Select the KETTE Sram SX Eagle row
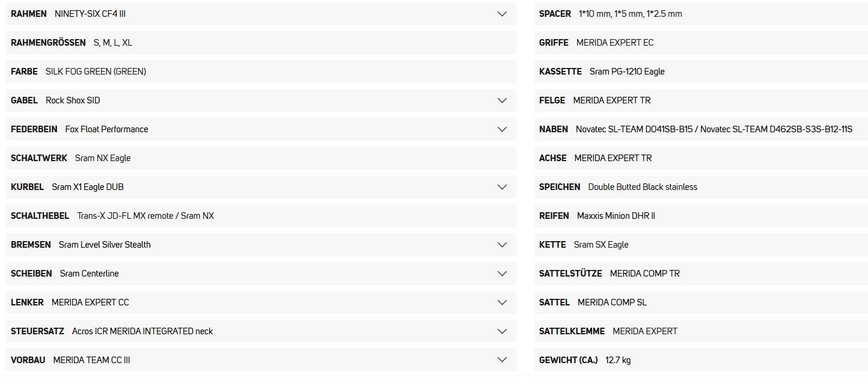Viewport: 868px width, 386px height. [699, 245]
